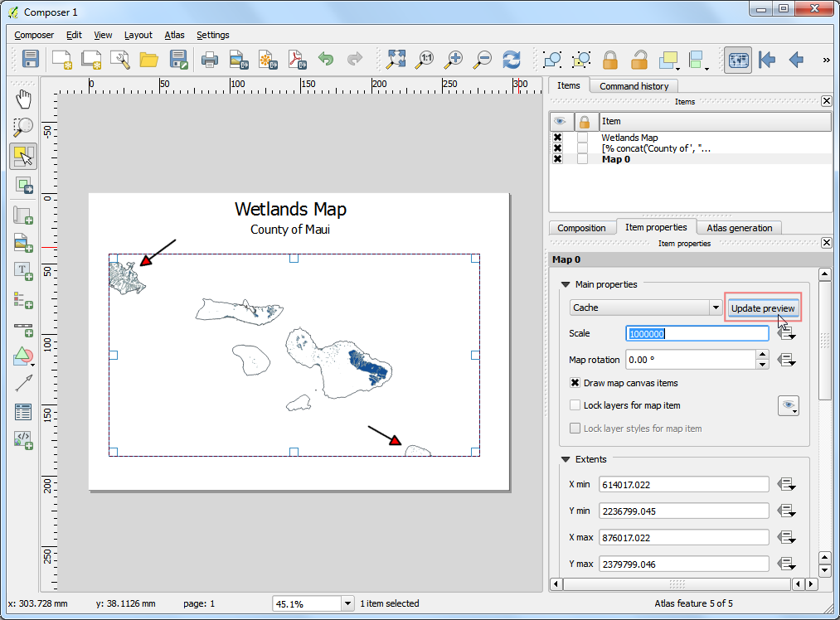Select the Add arrow tool
Image resolution: width=840 pixels, height=620 pixels.
tap(23, 383)
